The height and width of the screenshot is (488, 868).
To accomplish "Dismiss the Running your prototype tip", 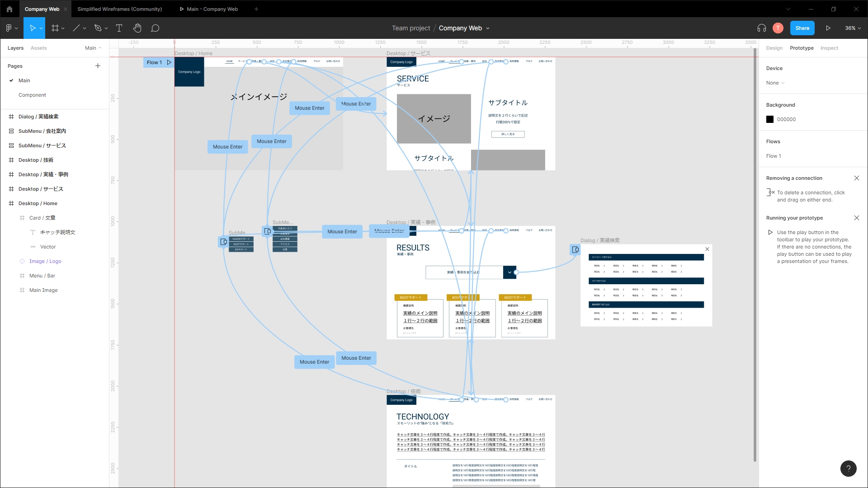I will coord(856,218).
